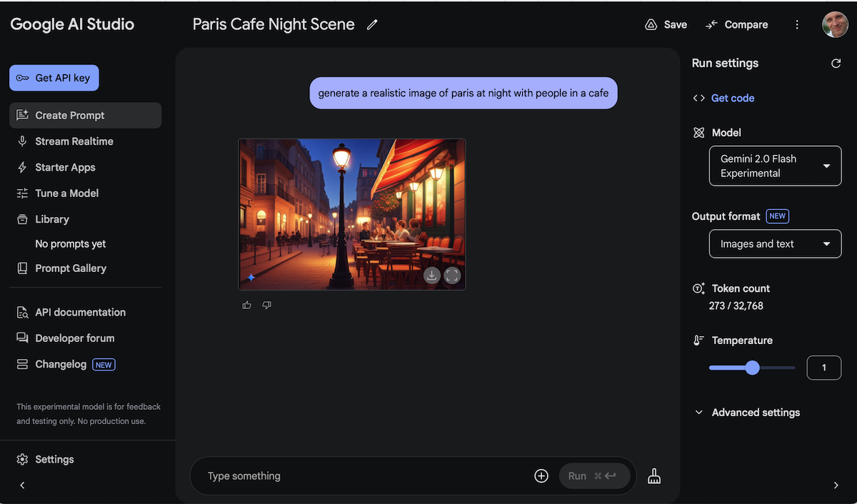857x504 pixels.
Task: Collapse the left sidebar with the arrow
Action: click(x=22, y=485)
